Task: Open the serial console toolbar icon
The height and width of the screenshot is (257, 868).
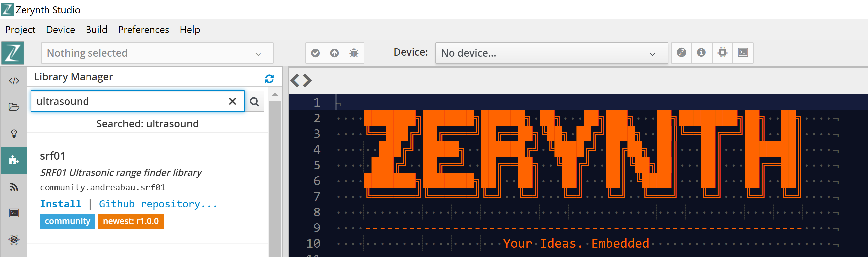Action: 743,53
